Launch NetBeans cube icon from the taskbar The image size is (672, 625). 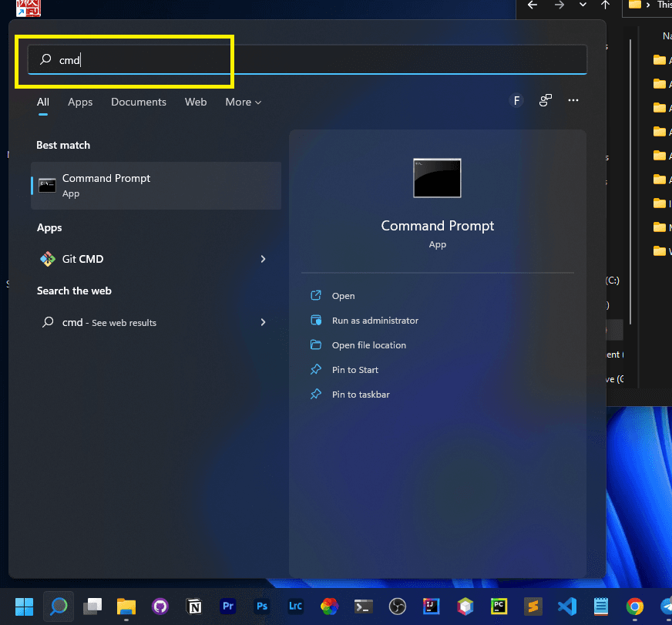[x=465, y=607]
